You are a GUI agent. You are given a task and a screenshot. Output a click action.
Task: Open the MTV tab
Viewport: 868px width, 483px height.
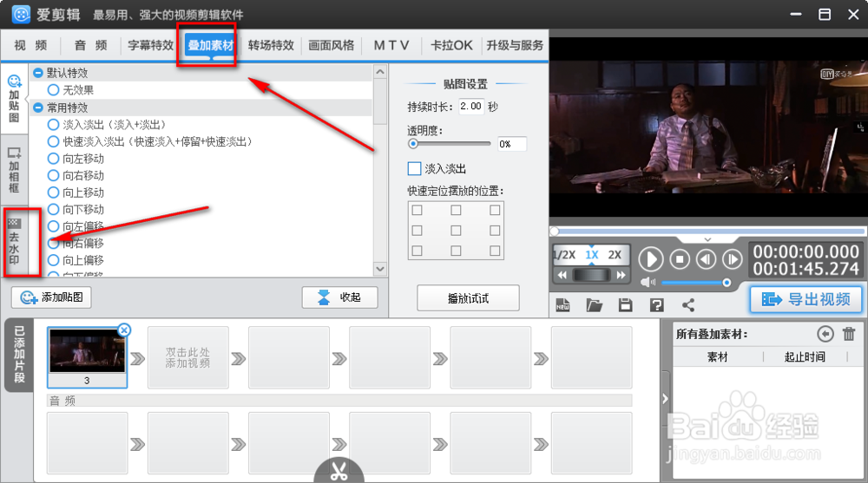391,45
